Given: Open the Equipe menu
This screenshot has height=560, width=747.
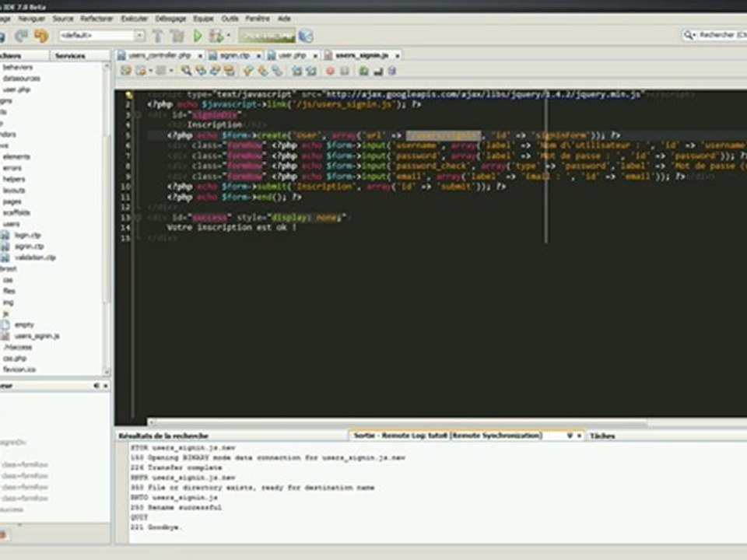Looking at the screenshot, I should [203, 19].
